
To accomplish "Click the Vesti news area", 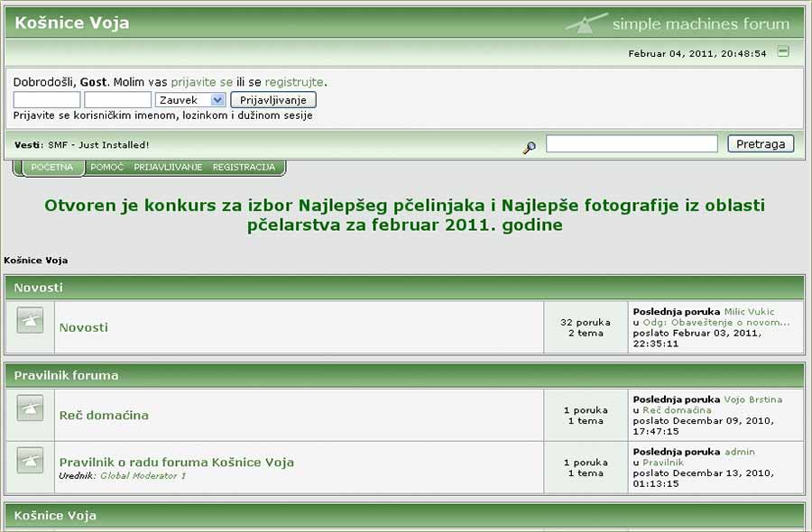I will (80, 142).
